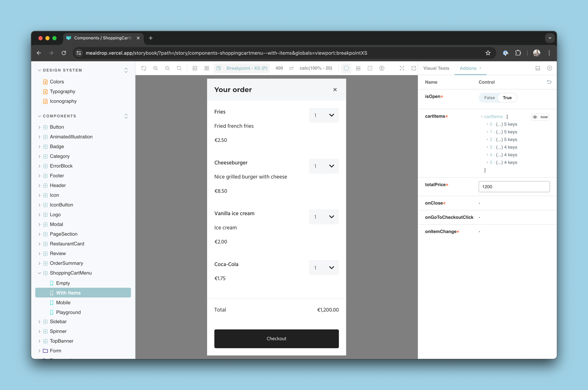Toggle isOpen to True
Image resolution: width=588 pixels, height=390 pixels.
[507, 97]
